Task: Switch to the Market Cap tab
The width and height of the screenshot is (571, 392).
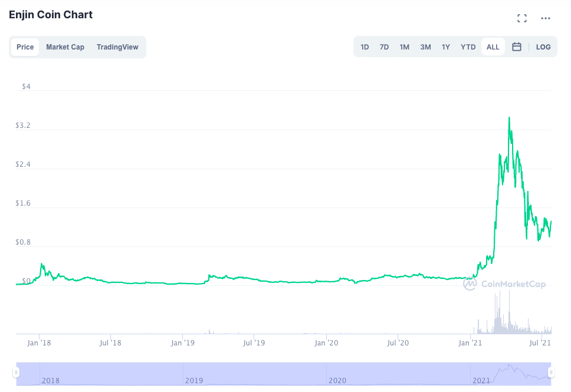Action: point(65,47)
